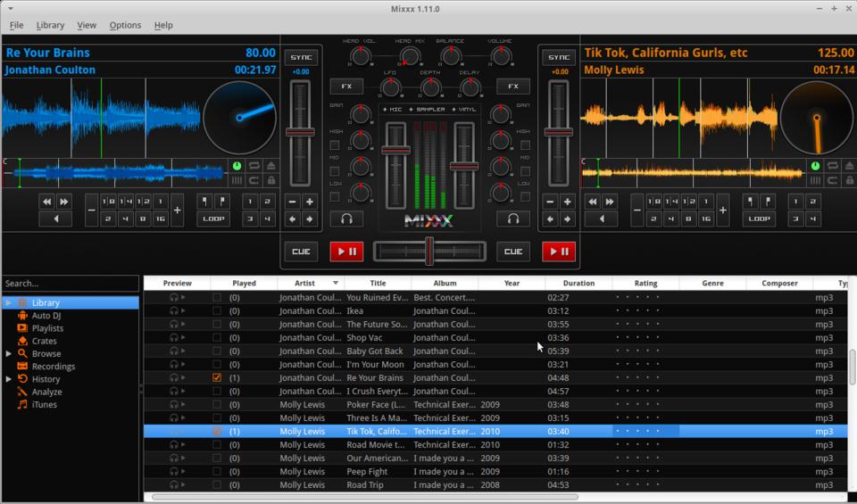Screen dimensions: 857x504
Task: Expand the Browse tree item
Action: click(9, 354)
